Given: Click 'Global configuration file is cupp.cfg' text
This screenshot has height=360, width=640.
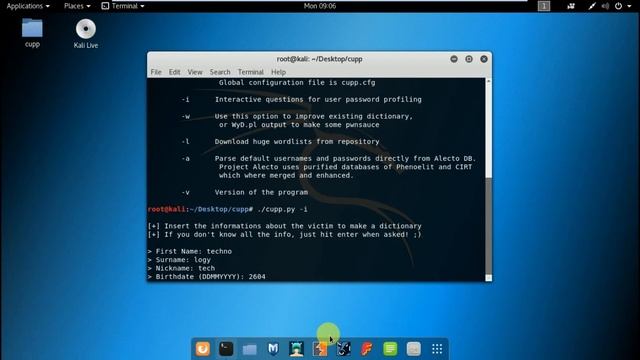Looking at the screenshot, I should pos(297,82).
